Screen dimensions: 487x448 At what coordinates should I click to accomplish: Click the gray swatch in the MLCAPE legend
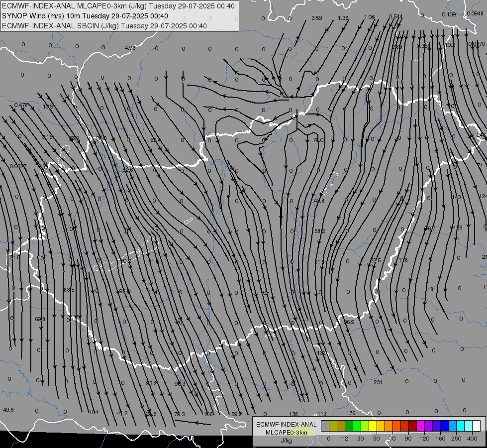[x=325, y=426]
